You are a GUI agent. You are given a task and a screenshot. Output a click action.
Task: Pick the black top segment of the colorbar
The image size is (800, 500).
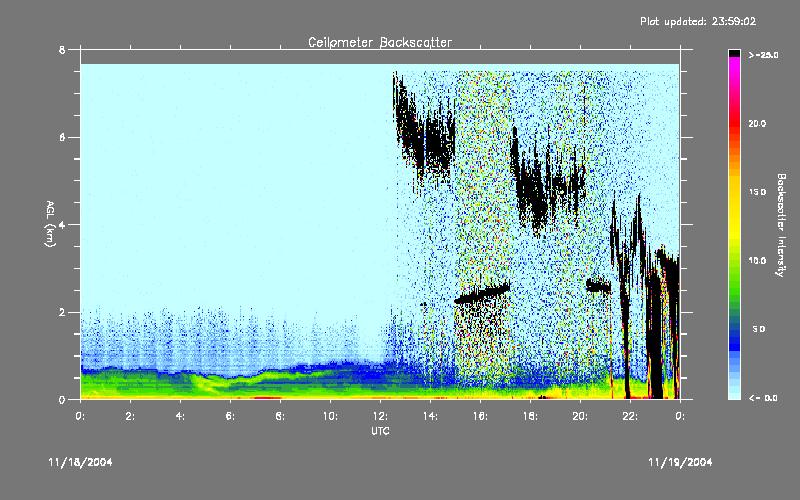click(x=734, y=53)
